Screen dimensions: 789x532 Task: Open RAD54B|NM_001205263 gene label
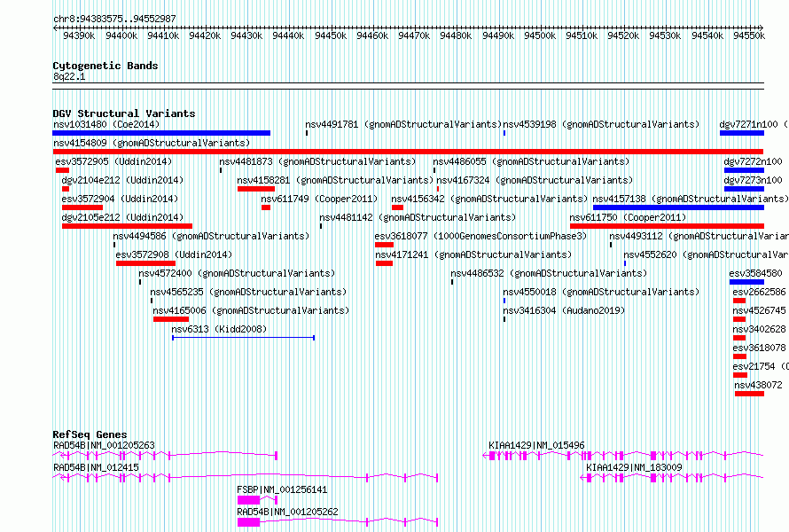click(104, 445)
